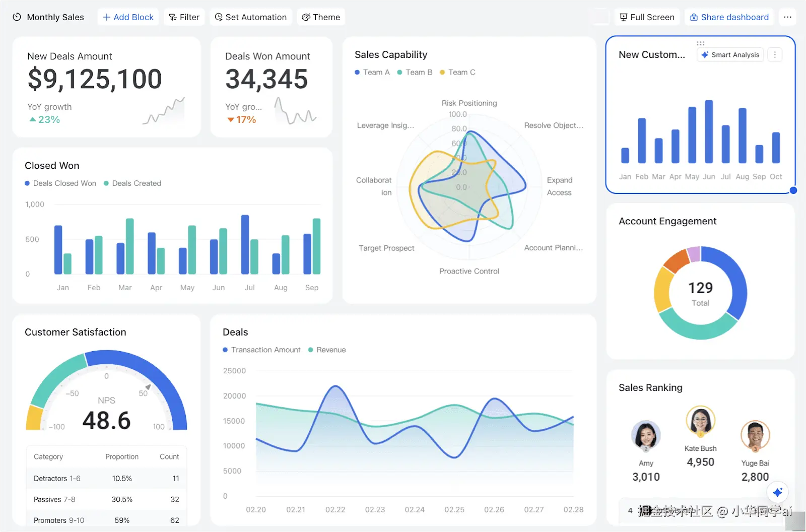Toggle the Team A legend item
The height and width of the screenshot is (532, 806).
(372, 73)
